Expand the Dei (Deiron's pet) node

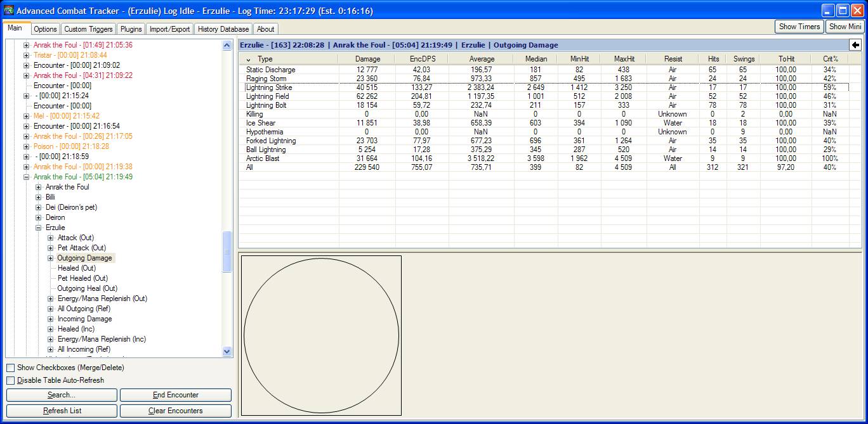(x=39, y=207)
